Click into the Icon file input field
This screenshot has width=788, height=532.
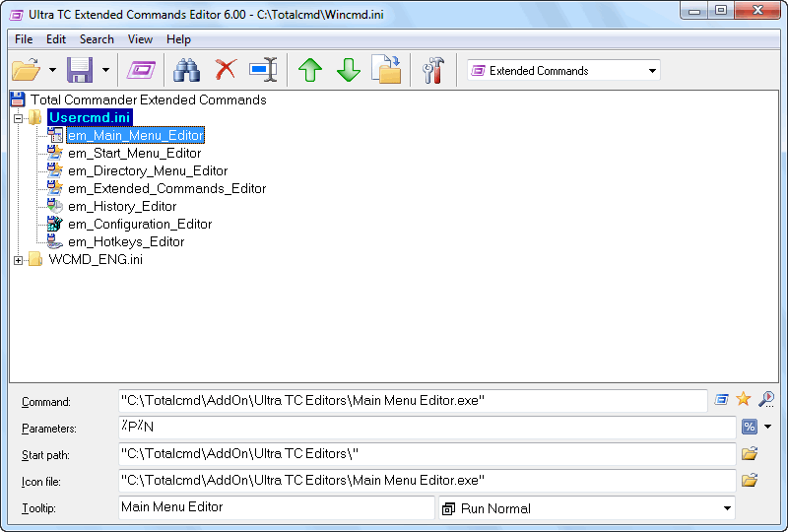(x=427, y=481)
